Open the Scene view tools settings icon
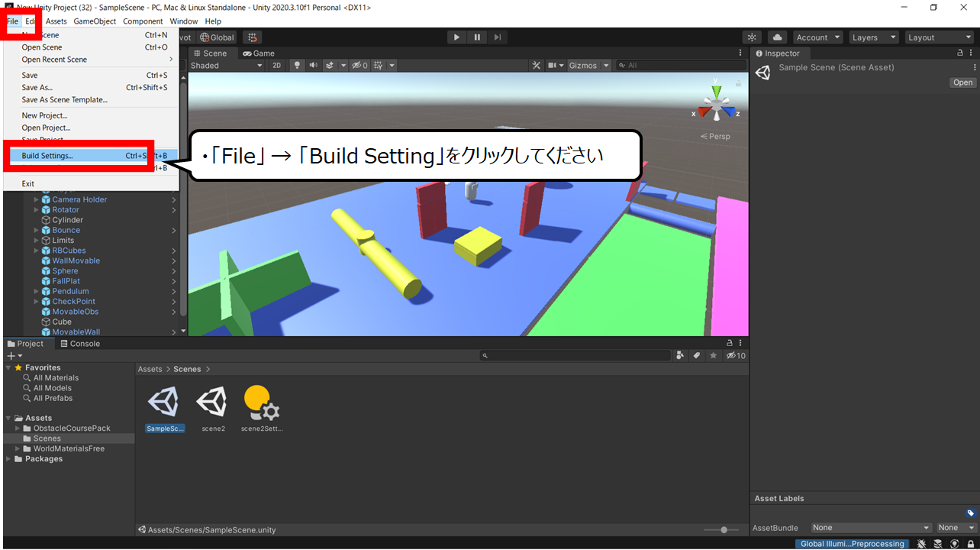980x550 pixels. pyautogui.click(x=536, y=66)
